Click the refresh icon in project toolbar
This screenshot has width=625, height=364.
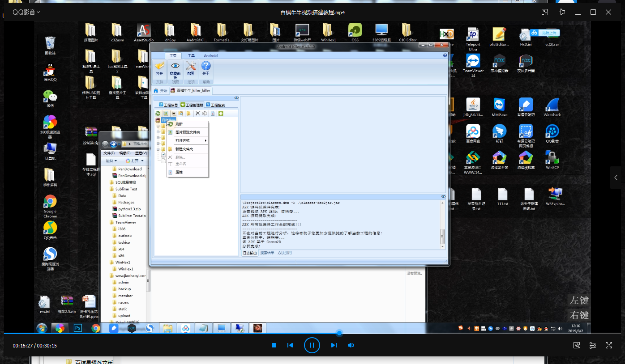coord(158,114)
